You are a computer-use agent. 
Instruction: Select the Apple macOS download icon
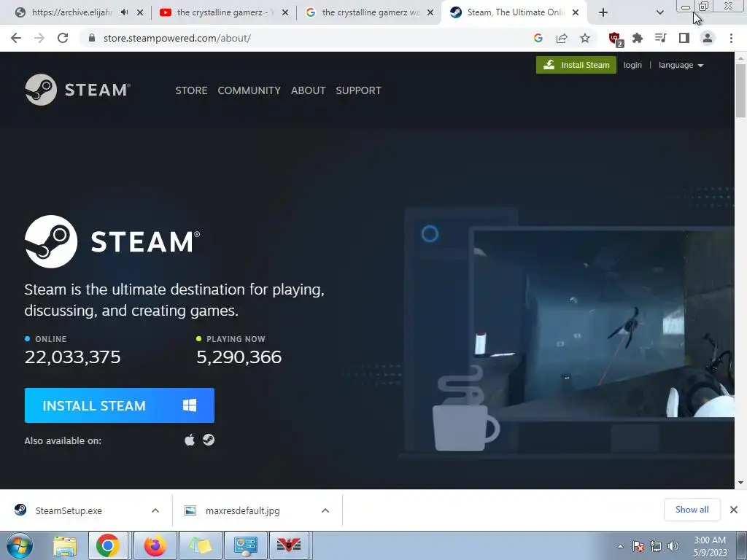190,440
